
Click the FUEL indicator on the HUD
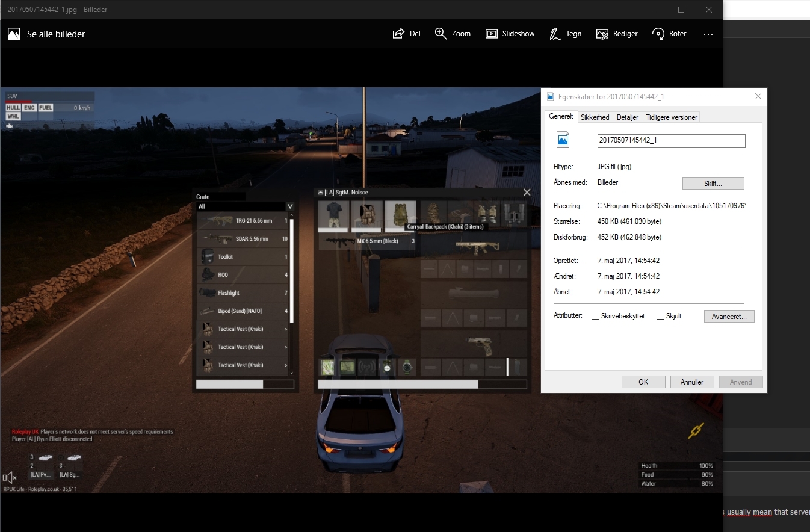[46, 108]
